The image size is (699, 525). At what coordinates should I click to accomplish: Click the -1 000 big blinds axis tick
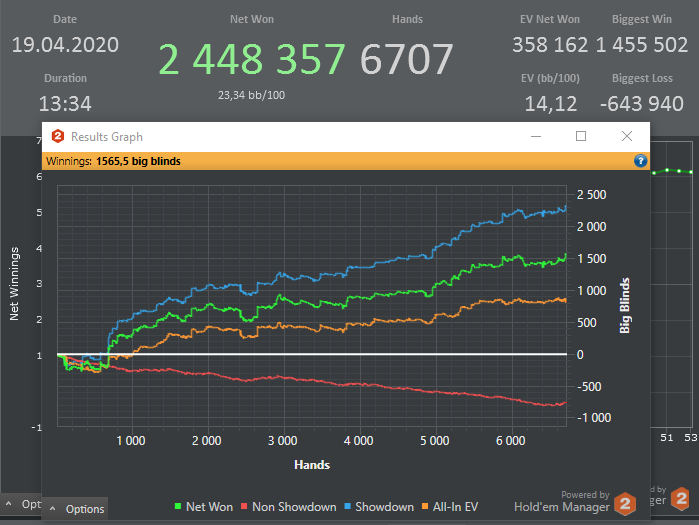pyautogui.click(x=594, y=418)
